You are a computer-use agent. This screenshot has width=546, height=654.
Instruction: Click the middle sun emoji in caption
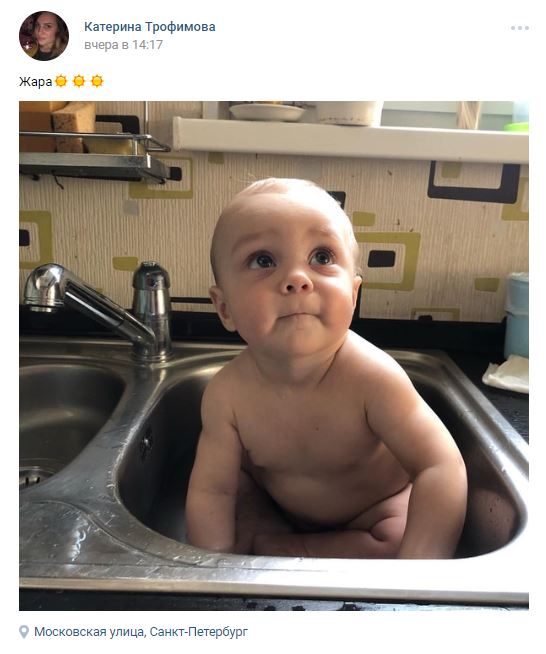[79, 81]
